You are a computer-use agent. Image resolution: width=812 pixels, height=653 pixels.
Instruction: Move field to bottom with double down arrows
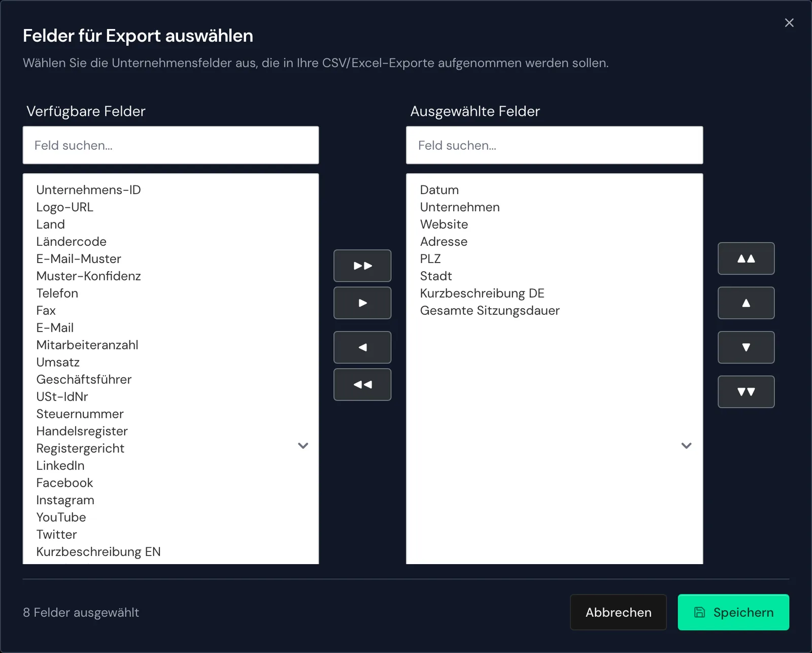[x=746, y=391]
